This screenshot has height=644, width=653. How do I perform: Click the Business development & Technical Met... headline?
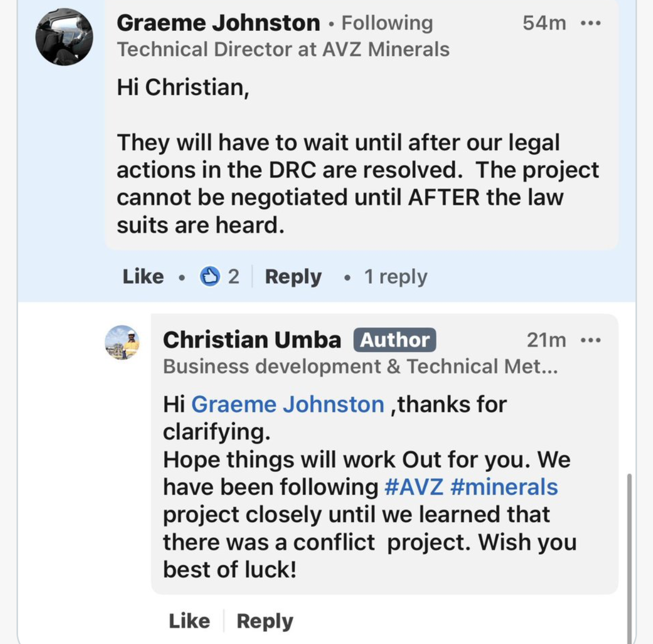click(x=360, y=367)
